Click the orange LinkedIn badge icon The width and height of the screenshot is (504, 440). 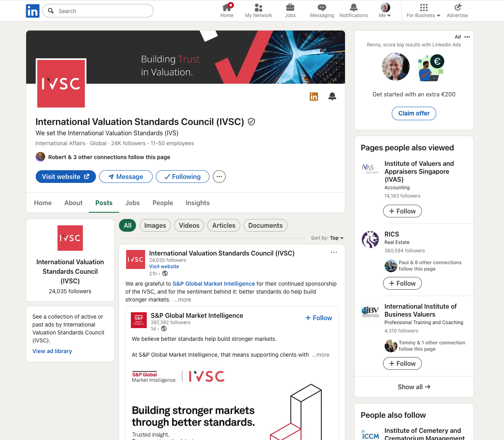[314, 96]
